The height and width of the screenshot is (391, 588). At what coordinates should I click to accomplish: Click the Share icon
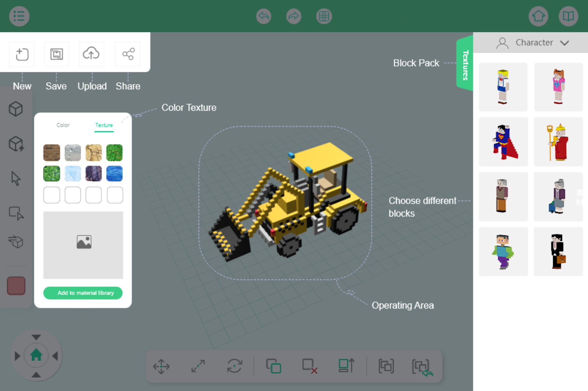pyautogui.click(x=128, y=54)
